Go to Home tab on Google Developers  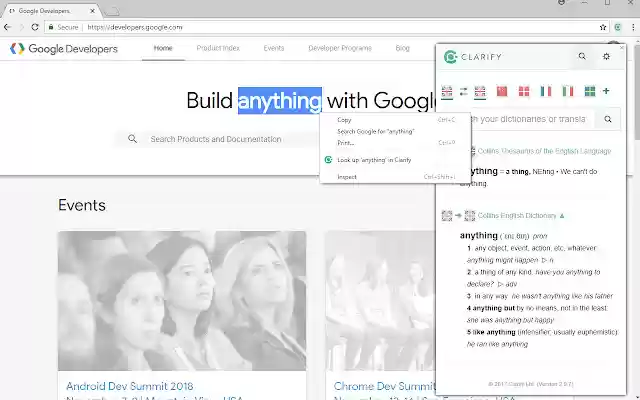163,48
